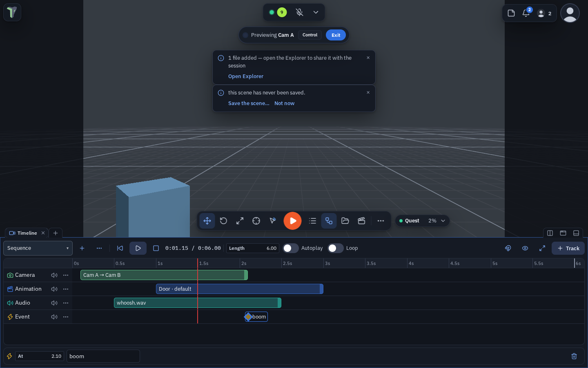Toggle the muted microphone icon
588x368 pixels.
tap(299, 12)
